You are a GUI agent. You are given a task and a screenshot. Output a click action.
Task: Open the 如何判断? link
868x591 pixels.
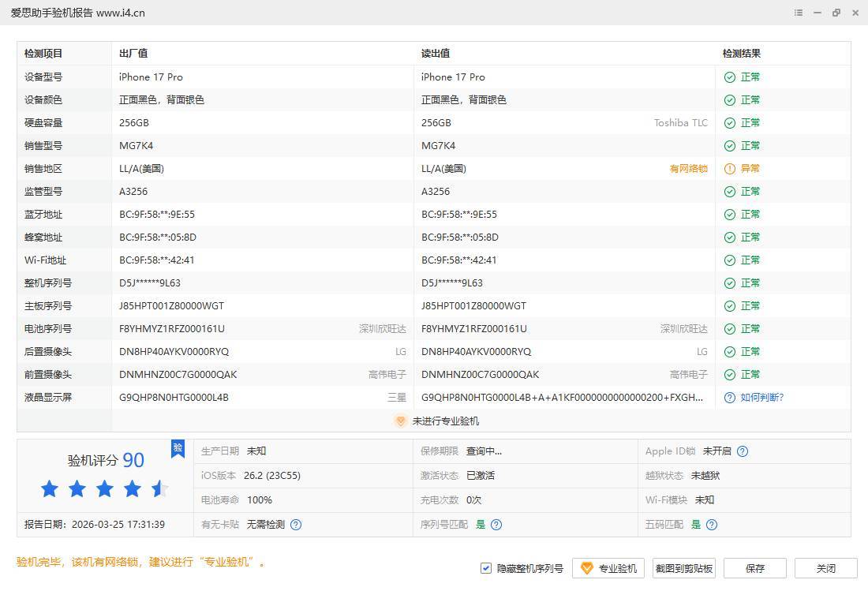(x=761, y=398)
